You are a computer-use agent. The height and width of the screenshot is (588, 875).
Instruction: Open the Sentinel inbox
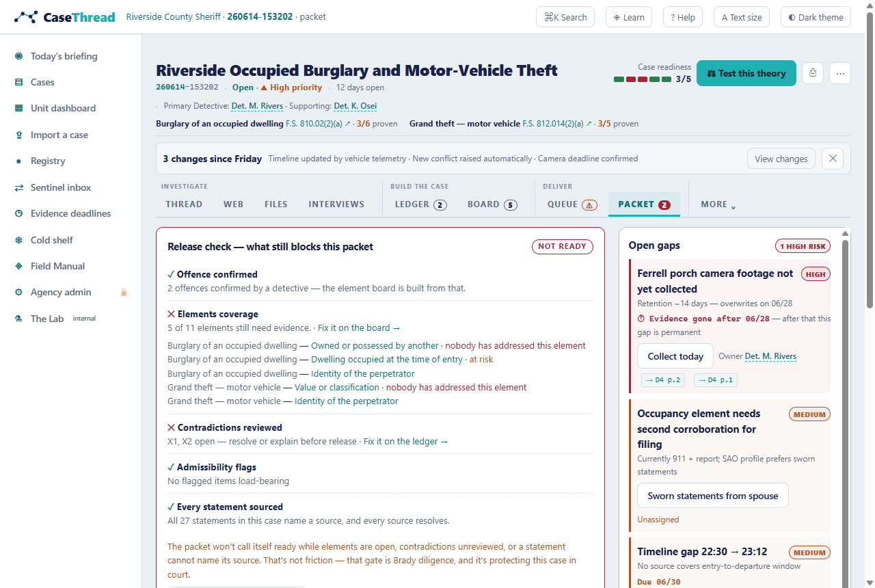[x=60, y=187]
